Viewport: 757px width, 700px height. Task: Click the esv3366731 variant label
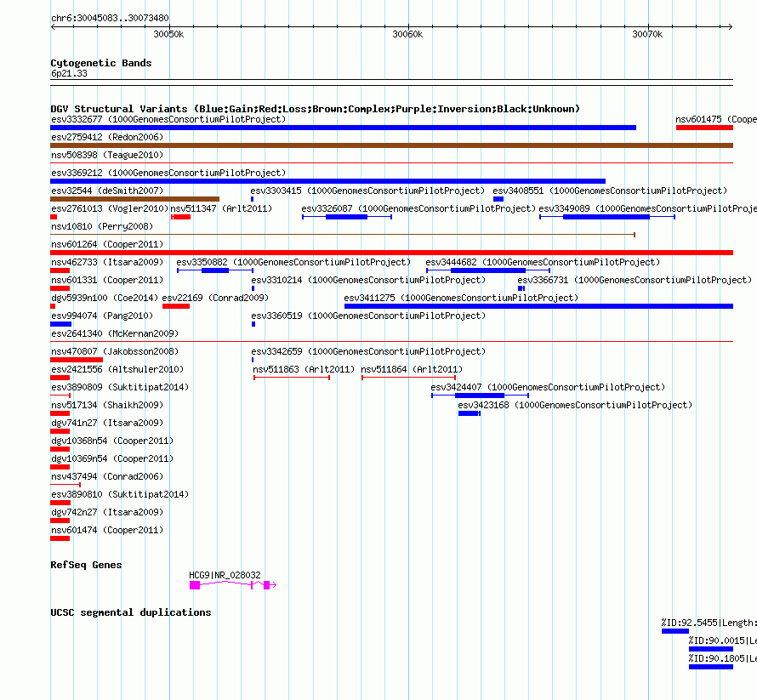[635, 280]
